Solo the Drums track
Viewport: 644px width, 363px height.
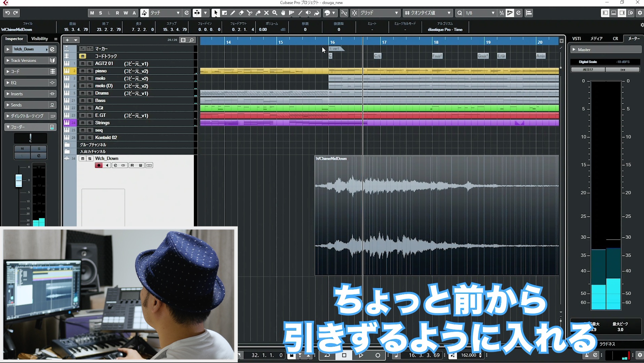90,93
